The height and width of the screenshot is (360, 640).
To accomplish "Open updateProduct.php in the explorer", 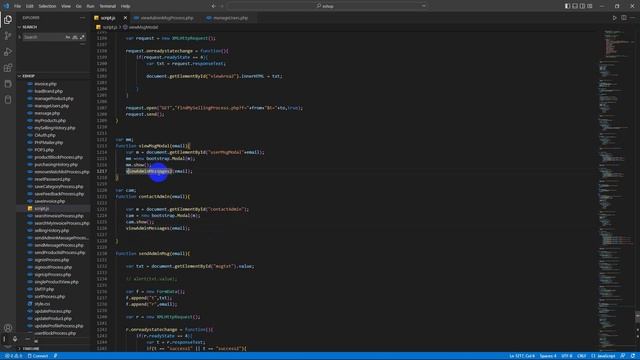I will coord(53,319).
